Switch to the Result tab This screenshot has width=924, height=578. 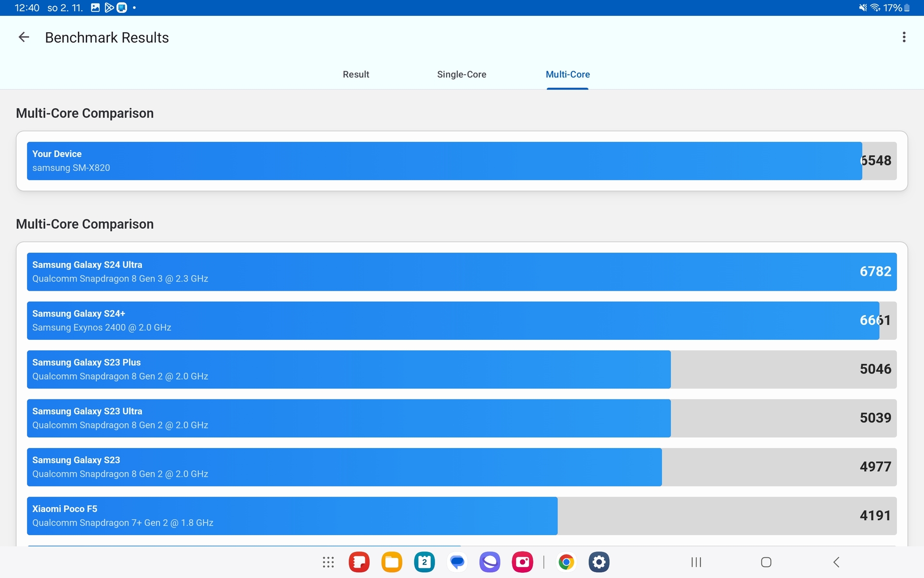coord(356,74)
